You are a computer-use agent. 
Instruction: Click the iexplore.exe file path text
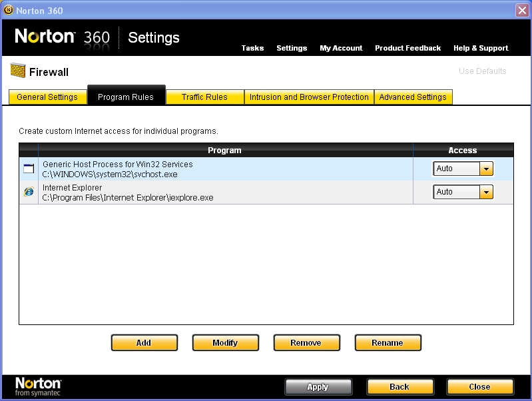[x=128, y=198]
